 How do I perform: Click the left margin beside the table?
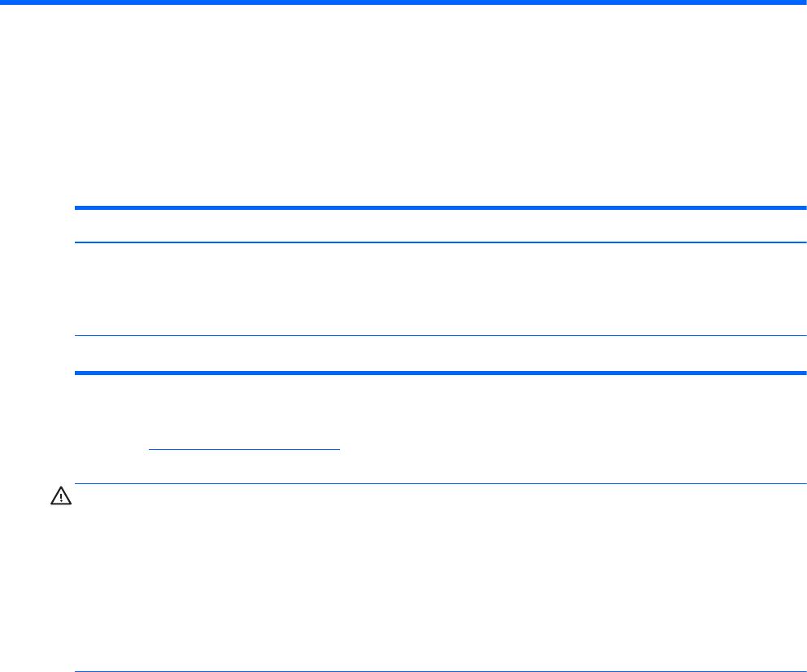coord(37,289)
